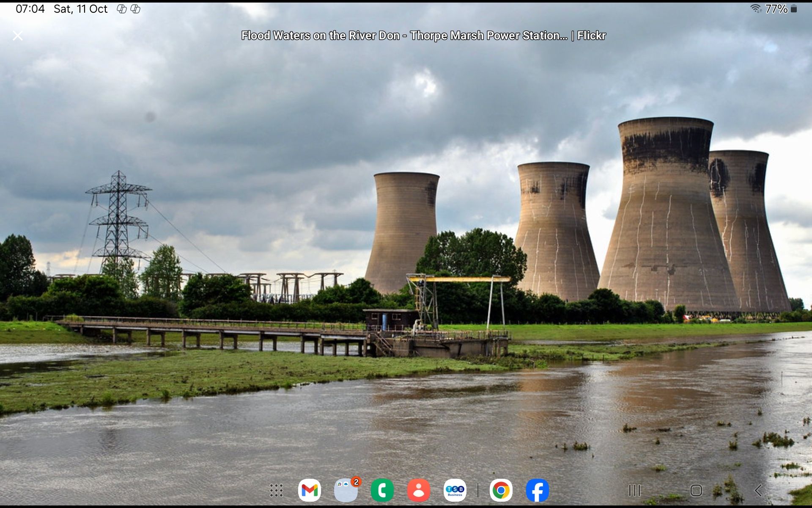Open Google Chrome from the taskbar

pyautogui.click(x=501, y=490)
